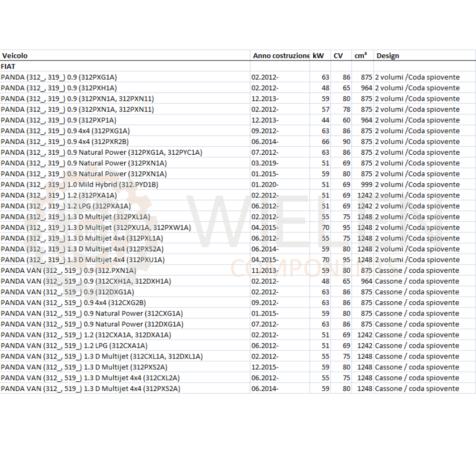This screenshot has width=476, height=476.
Task: Click PANDA VAN 1.3 D Multijet 4x4 (312PXS2A)
Action: pos(125,388)
